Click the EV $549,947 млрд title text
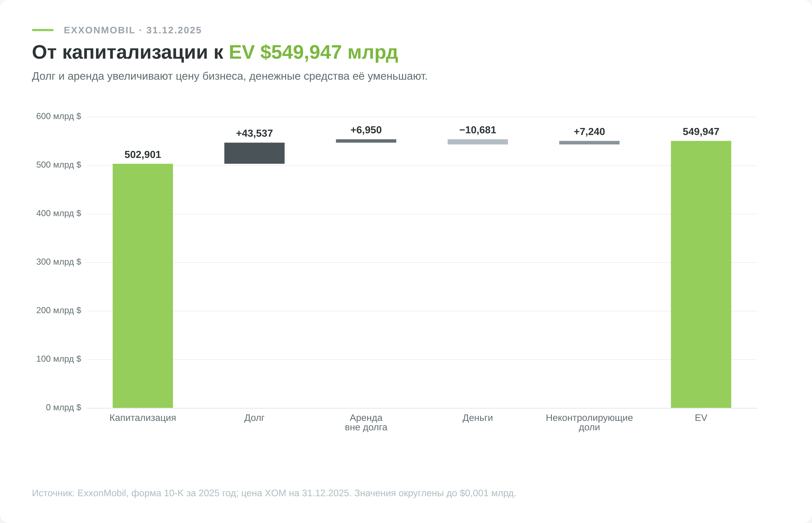This screenshot has height=523, width=812. 313,52
